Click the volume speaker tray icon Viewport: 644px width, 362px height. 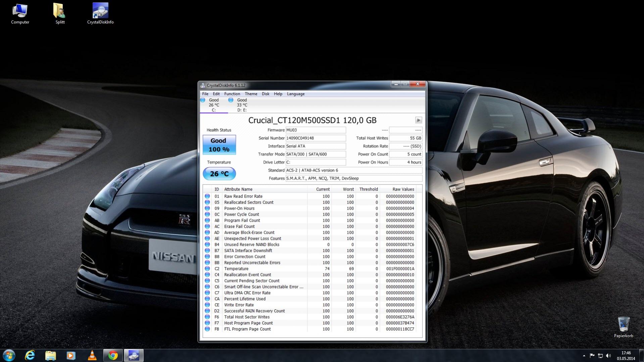pyautogui.click(x=608, y=356)
